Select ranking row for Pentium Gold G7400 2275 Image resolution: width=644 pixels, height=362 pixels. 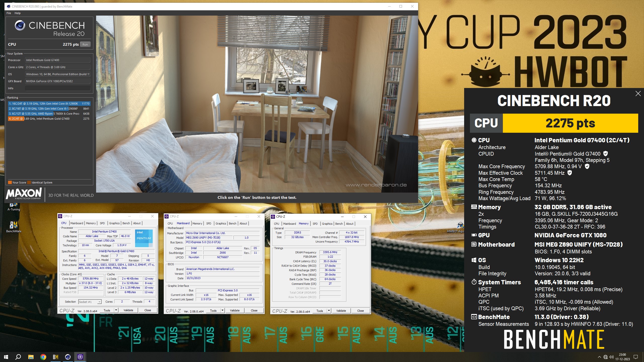coord(49,119)
